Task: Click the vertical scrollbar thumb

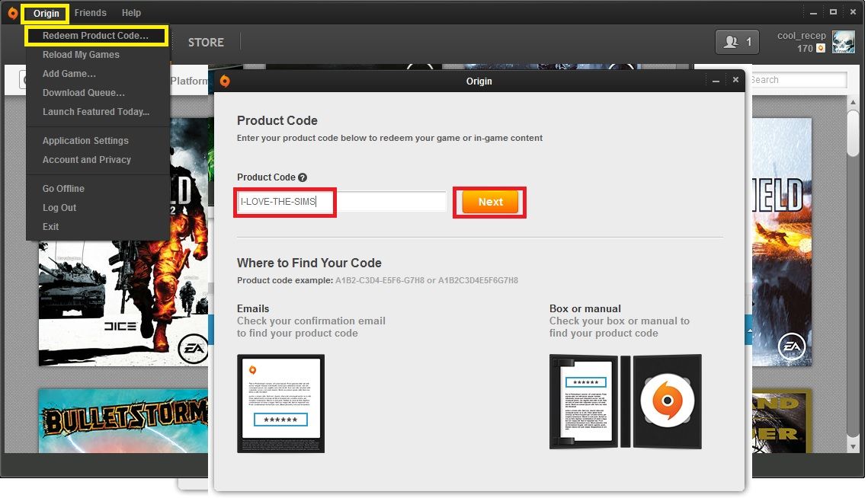Action: pos(853,133)
